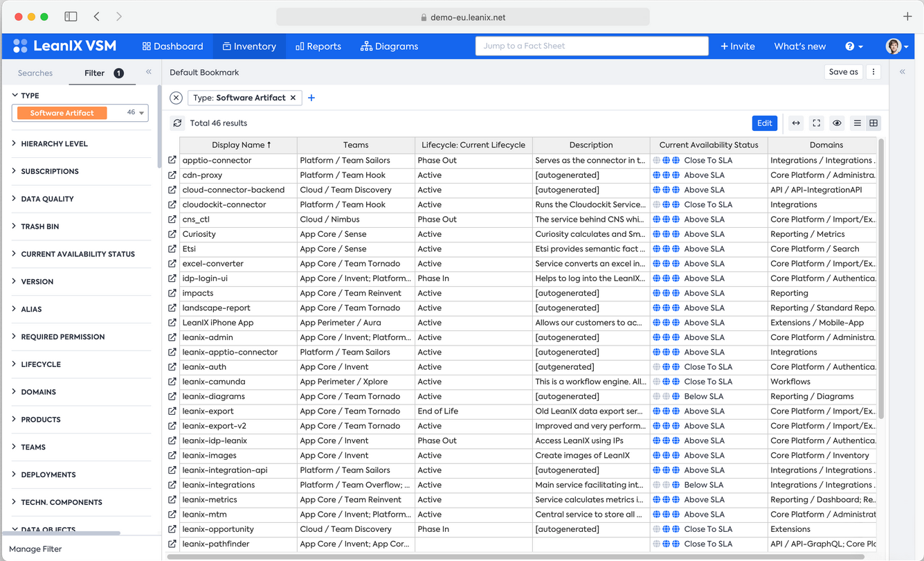
Task: Clear all filters with the circled X
Action: (x=176, y=98)
